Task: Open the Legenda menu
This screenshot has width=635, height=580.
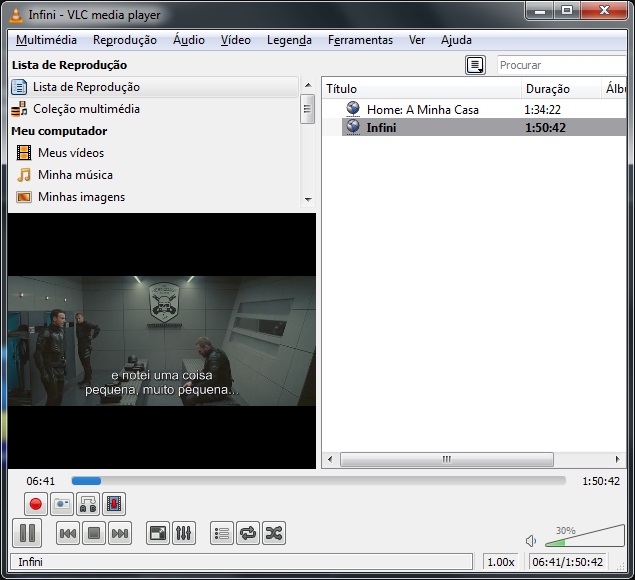Action: point(289,40)
